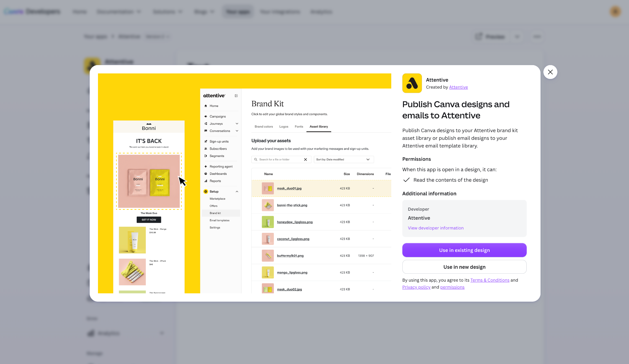The height and width of the screenshot is (364, 629).
Task: Switch to Brand colors tab in preview
Action: (x=264, y=127)
